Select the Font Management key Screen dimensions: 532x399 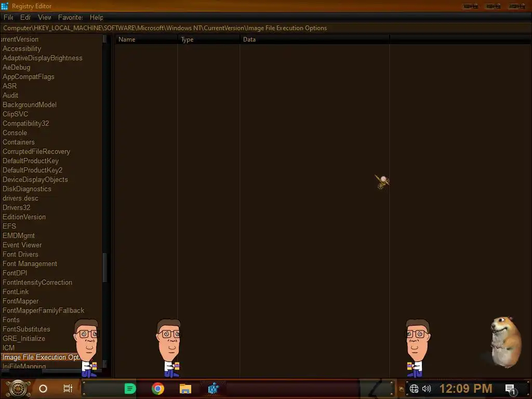pos(30,263)
